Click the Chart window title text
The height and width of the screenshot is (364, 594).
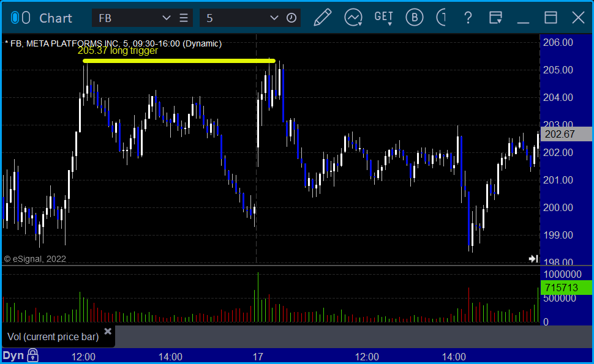coord(56,18)
